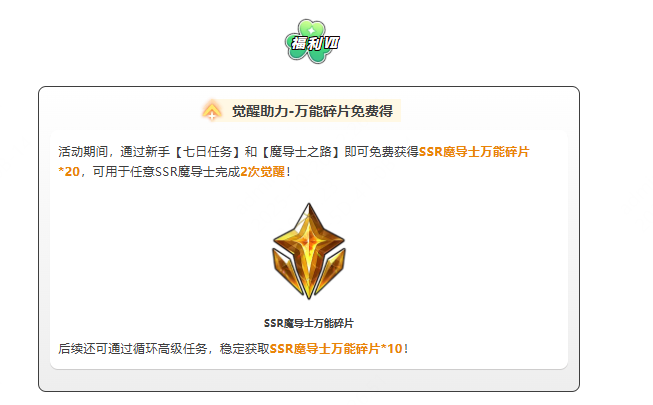Click the orange 2次觉醒 text
The image size is (653, 405).
click(263, 172)
